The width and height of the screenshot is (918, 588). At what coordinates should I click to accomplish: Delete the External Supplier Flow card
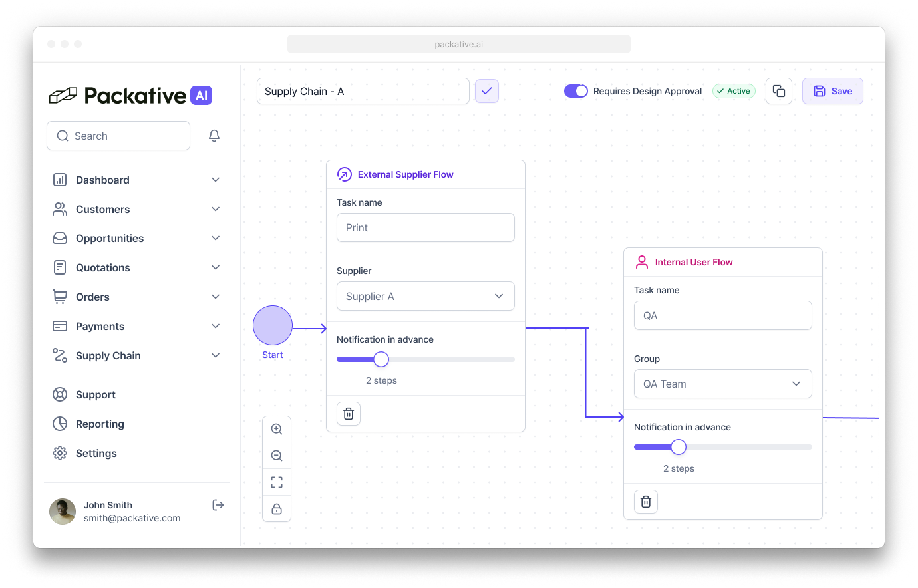[349, 414]
